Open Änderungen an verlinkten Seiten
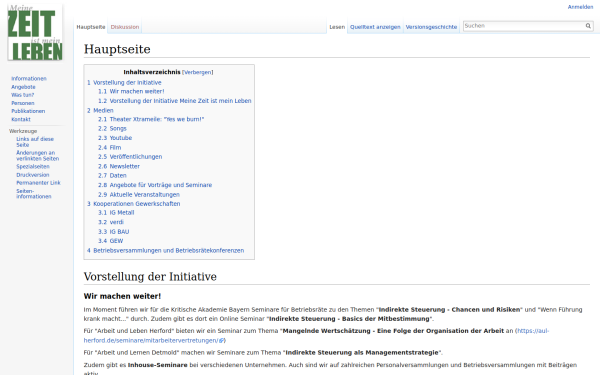Image resolution: width=600 pixels, height=375 pixels. [38, 156]
